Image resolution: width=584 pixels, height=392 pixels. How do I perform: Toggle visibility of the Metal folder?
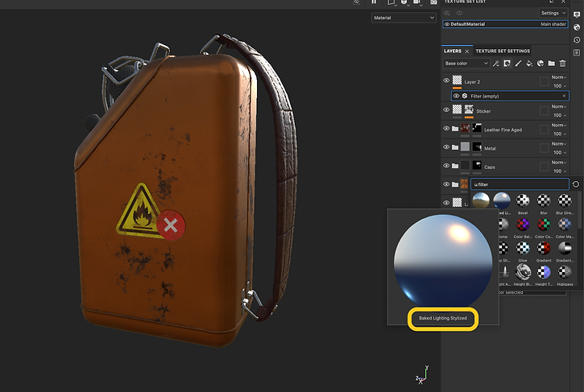point(446,147)
